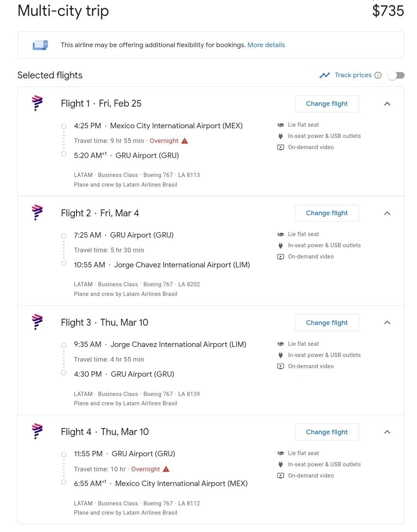This screenshot has width=417, height=532.
Task: Click the Track prices trend line icon
Action: [x=325, y=75]
